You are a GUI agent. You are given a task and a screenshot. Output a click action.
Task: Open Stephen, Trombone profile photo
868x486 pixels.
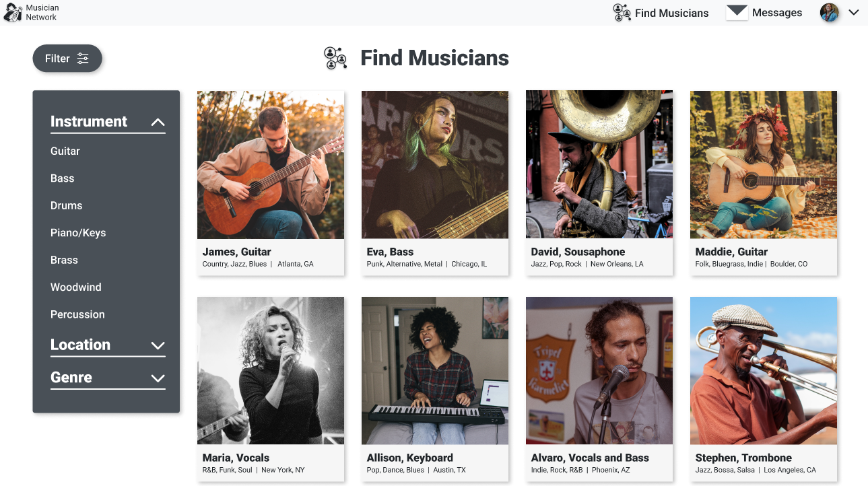click(764, 370)
